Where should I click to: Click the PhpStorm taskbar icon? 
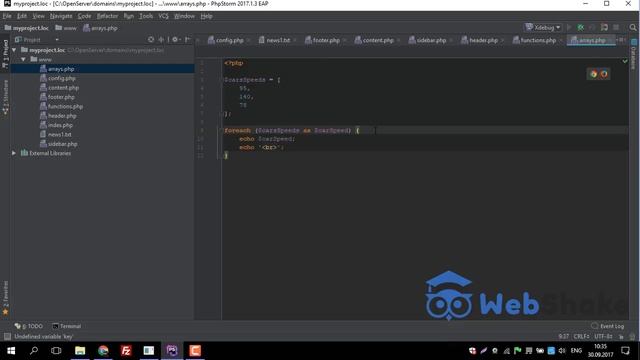[x=172, y=351]
